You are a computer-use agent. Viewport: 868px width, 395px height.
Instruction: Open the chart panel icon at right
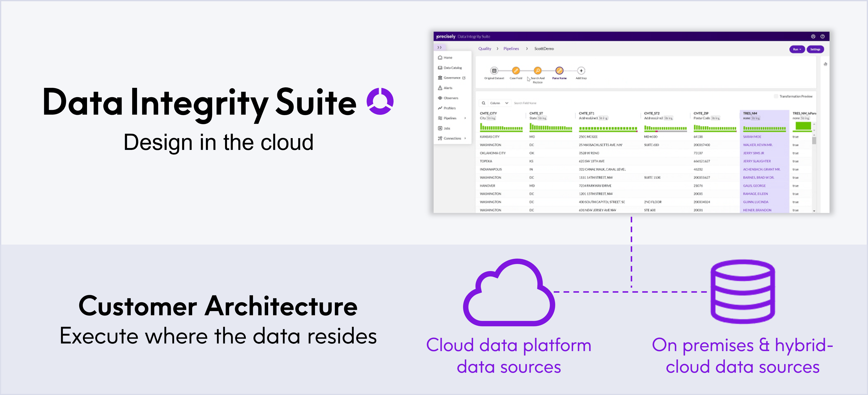tap(826, 64)
